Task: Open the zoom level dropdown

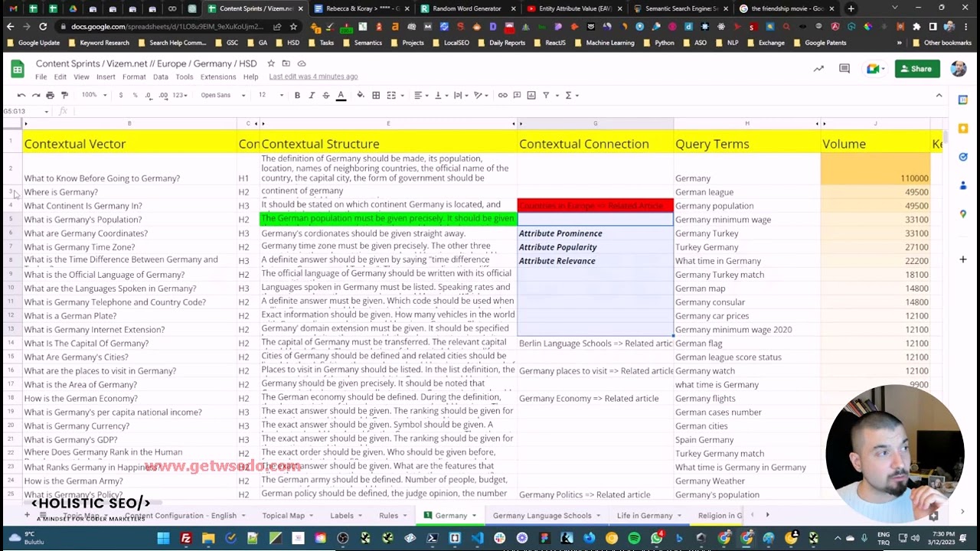Action: (x=93, y=95)
